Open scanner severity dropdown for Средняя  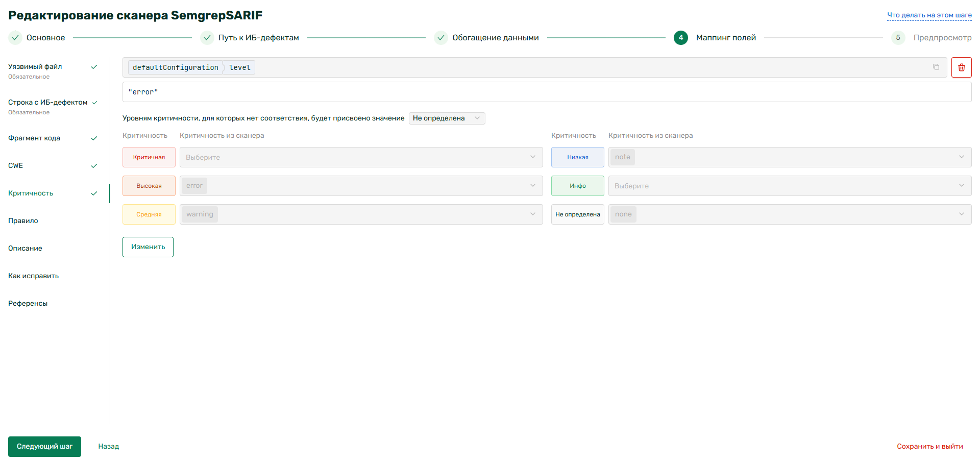(x=361, y=214)
